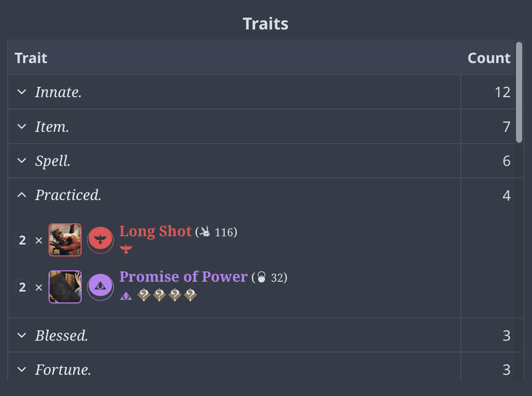The image size is (532, 396).
Task: Click the first gold question-mark diamond under Promise of Power
Action: tap(144, 295)
